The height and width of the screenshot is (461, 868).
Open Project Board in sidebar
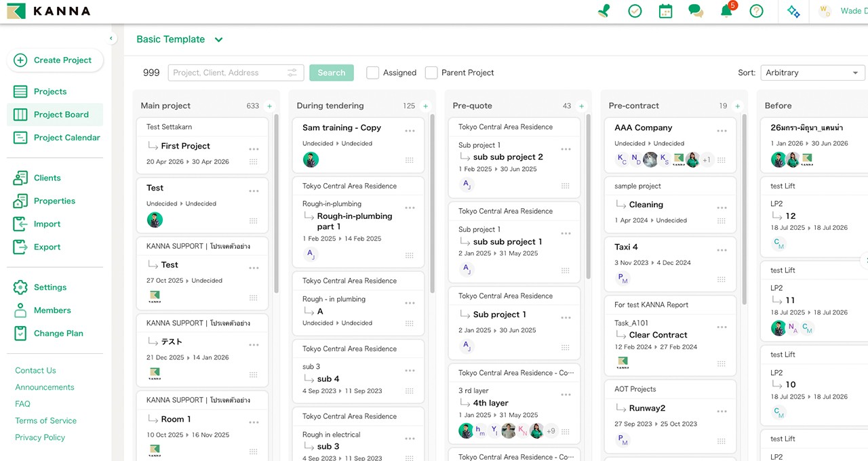(55, 115)
